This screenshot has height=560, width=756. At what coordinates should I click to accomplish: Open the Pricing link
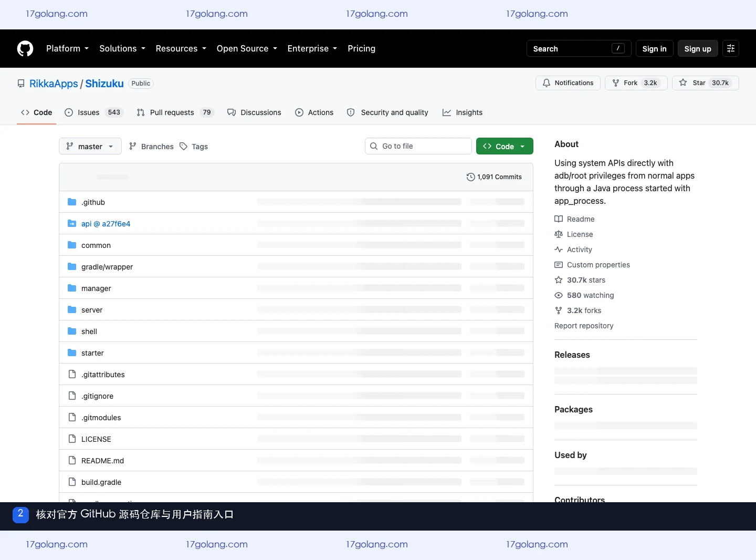tap(361, 48)
